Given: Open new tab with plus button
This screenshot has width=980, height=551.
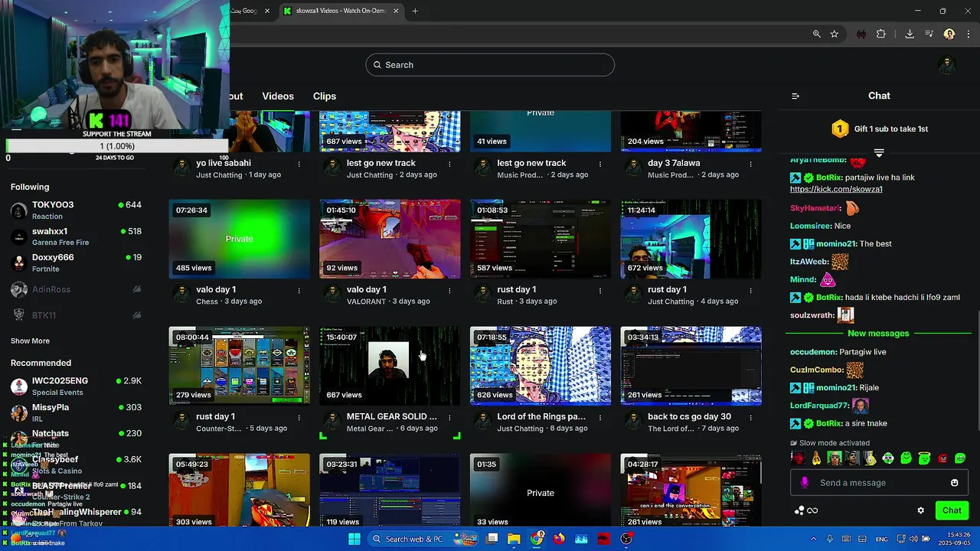Looking at the screenshot, I should tap(415, 11).
